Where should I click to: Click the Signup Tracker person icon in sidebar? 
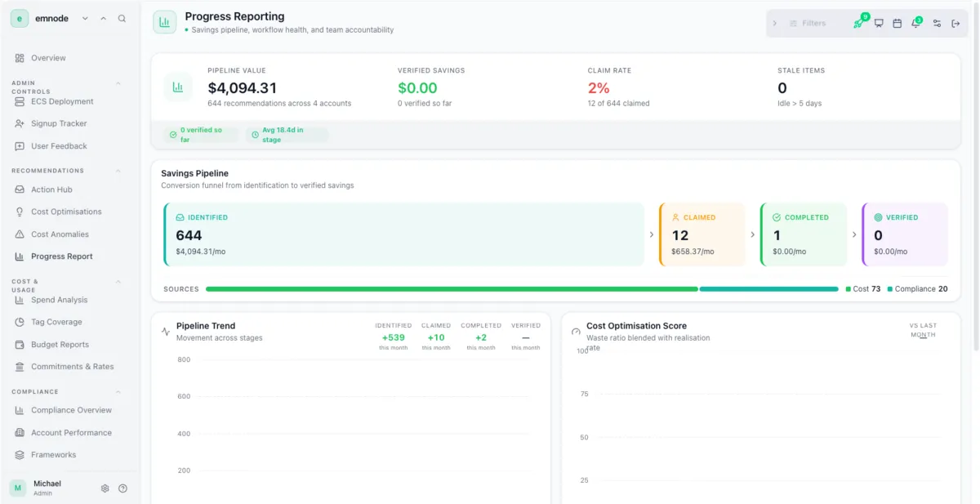coord(20,123)
